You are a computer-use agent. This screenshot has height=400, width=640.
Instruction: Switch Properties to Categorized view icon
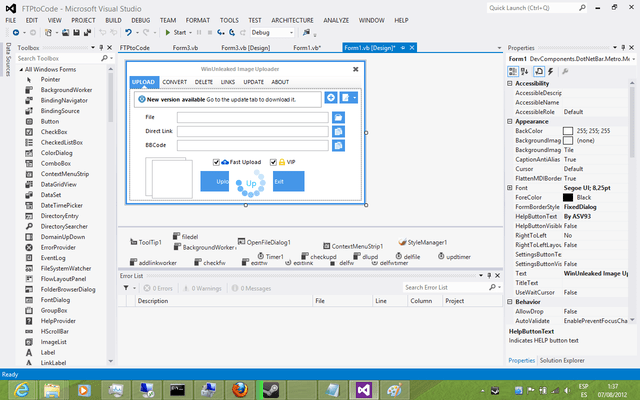(x=513, y=71)
